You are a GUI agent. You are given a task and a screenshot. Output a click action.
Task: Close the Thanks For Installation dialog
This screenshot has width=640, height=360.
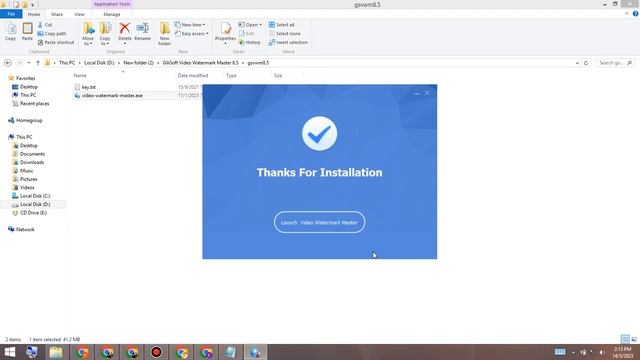tap(427, 93)
